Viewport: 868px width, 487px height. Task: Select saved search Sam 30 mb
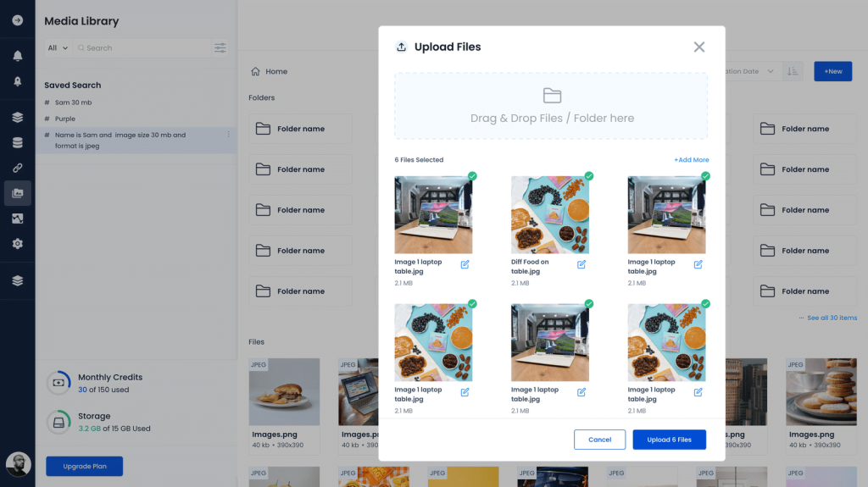tap(73, 102)
